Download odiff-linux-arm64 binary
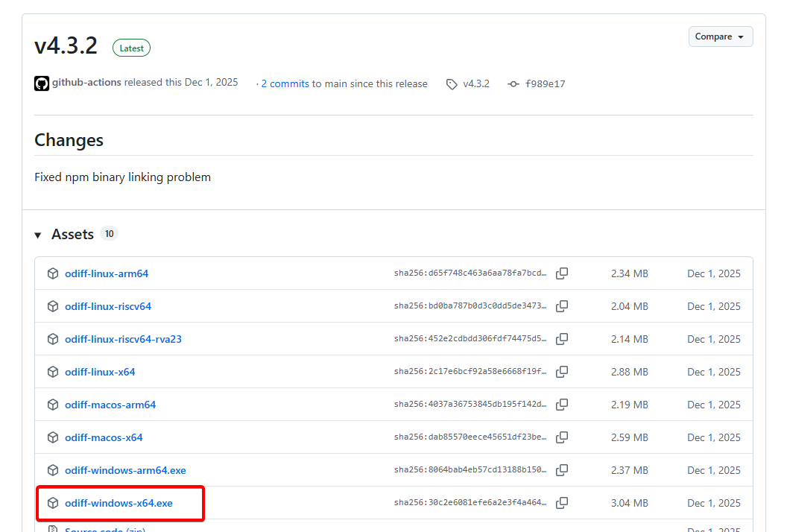 [107, 273]
